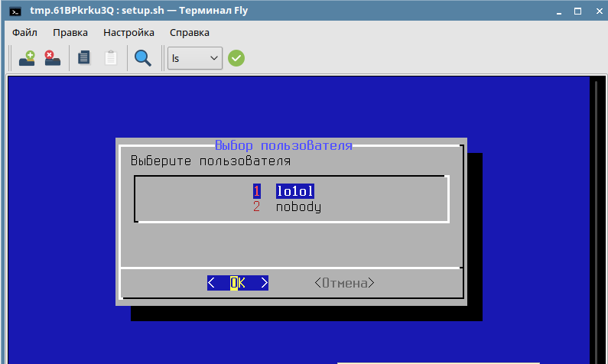Image resolution: width=608 pixels, height=364 pixels.
Task: Open the Правка menu
Action: click(x=70, y=33)
